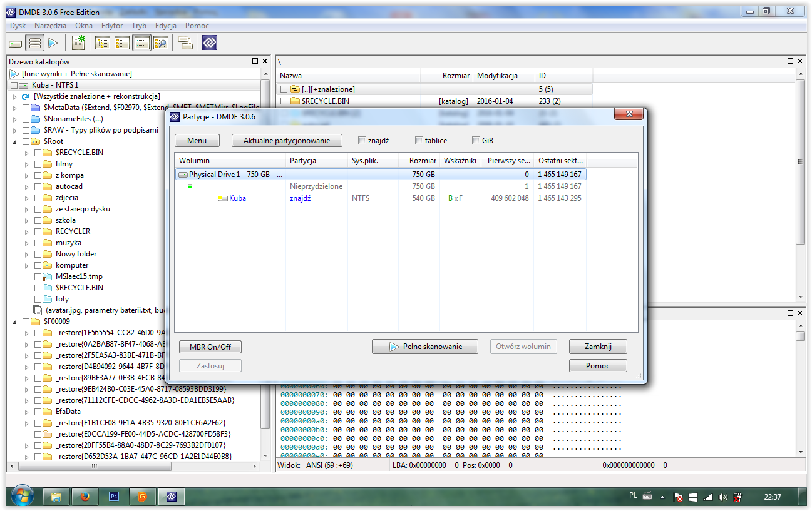812x511 pixels.
Task: Expand the komputer folder node
Action: tap(26, 265)
